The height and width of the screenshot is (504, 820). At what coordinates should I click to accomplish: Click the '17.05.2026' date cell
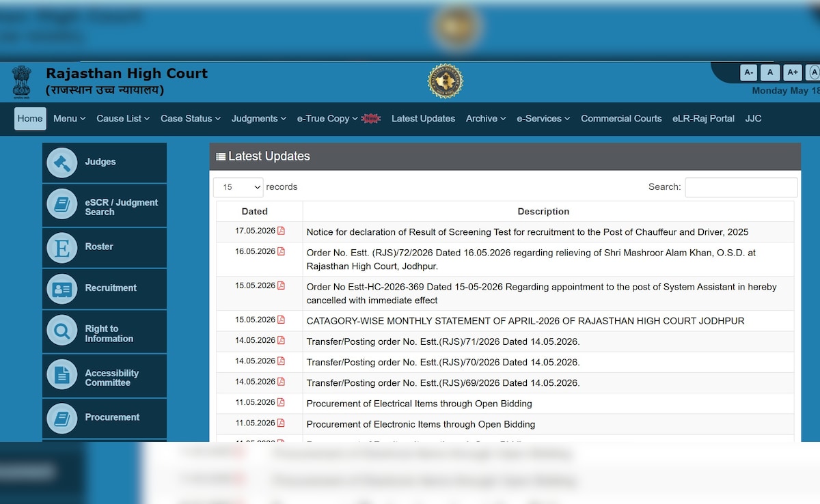[x=260, y=232]
